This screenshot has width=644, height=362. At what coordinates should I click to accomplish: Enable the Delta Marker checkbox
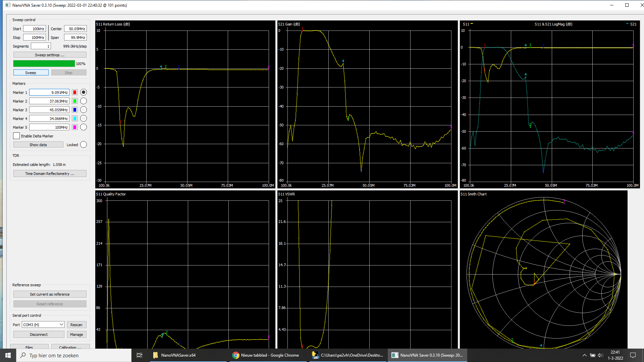click(16, 136)
